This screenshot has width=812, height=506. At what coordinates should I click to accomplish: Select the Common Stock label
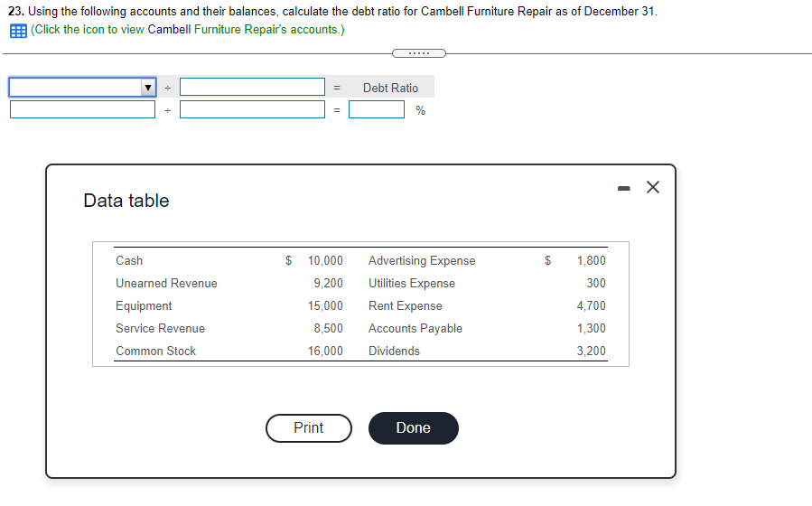pyautogui.click(x=156, y=351)
